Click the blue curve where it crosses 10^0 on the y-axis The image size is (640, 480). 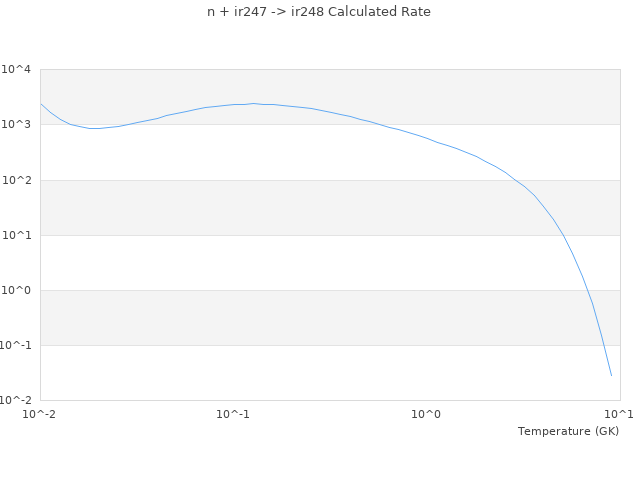tap(586, 290)
